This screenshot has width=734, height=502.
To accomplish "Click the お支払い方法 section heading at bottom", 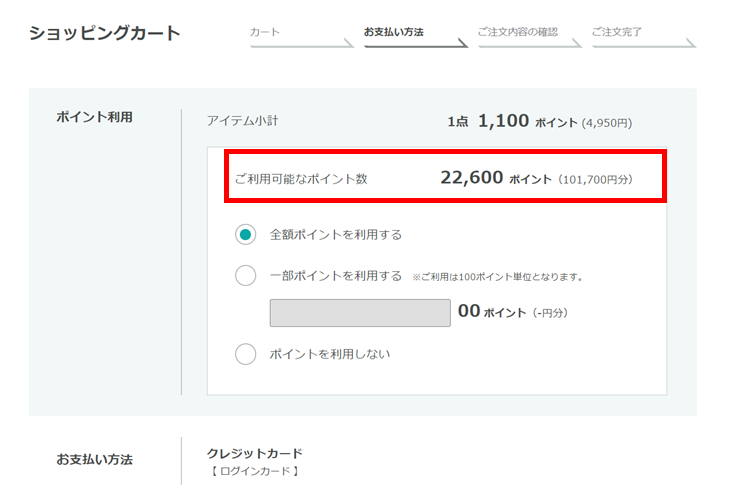I will [94, 460].
